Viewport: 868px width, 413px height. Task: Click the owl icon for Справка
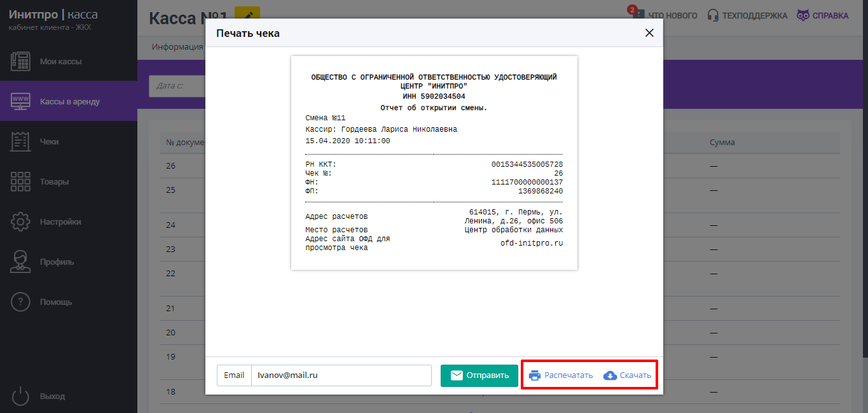(803, 15)
